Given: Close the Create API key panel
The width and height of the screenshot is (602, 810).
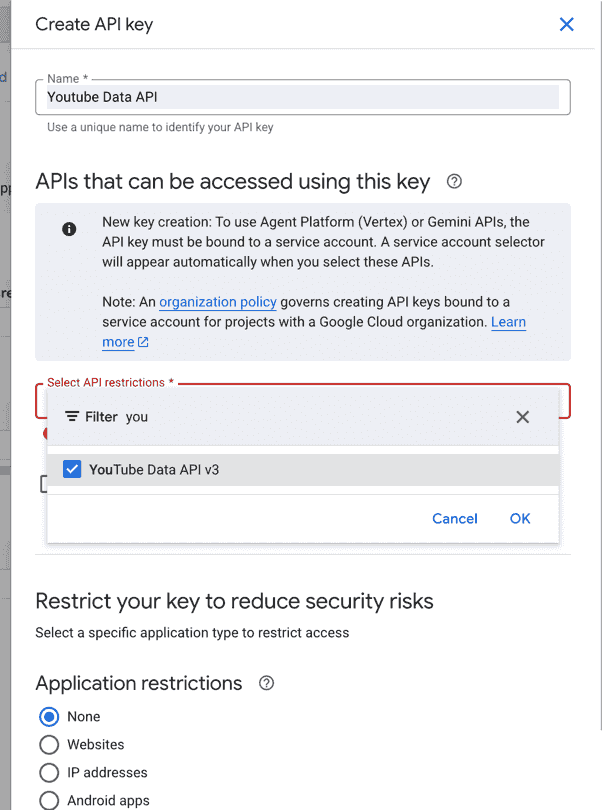Looking at the screenshot, I should 566,24.
